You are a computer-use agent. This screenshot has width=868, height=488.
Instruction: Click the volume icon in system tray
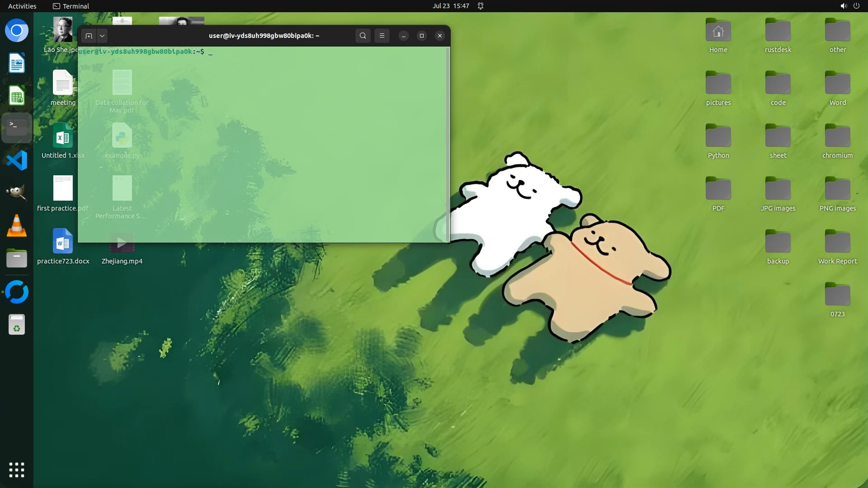pos(843,6)
